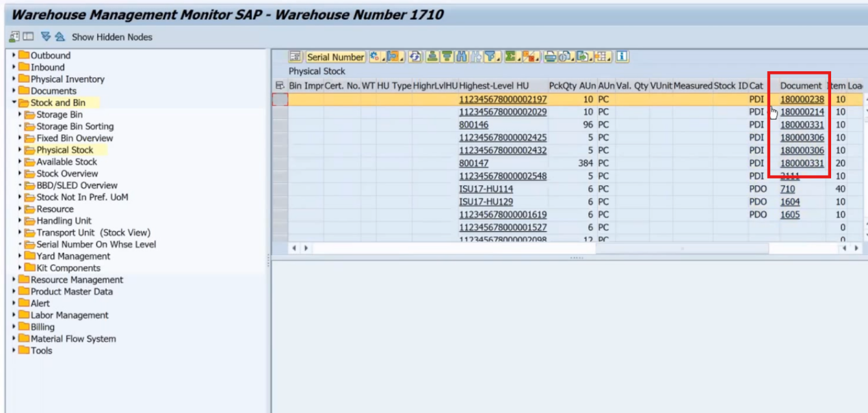The image size is (868, 413).
Task: Open HU link 800146
Action: point(474,124)
